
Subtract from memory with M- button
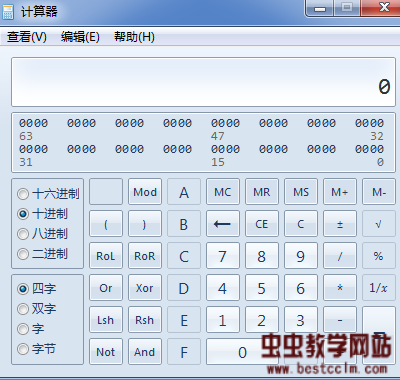pos(379,192)
